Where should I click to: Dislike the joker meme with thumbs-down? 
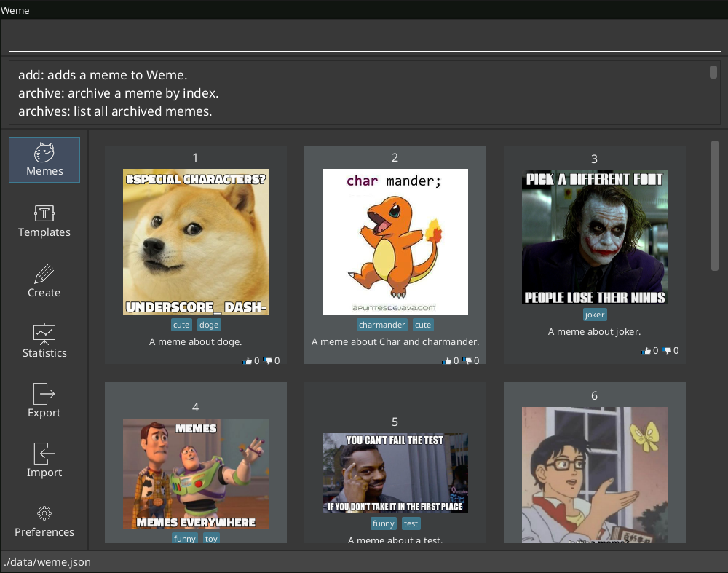667,351
